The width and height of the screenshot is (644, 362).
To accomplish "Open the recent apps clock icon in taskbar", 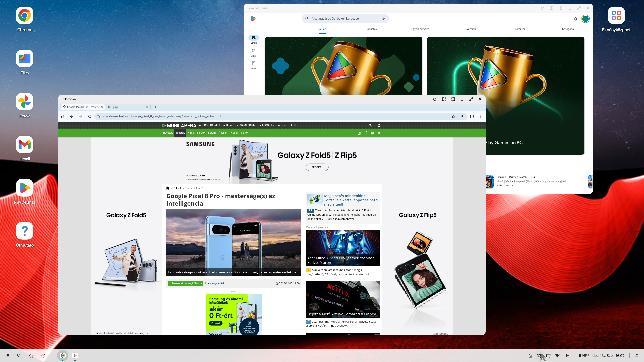I will (x=43, y=356).
